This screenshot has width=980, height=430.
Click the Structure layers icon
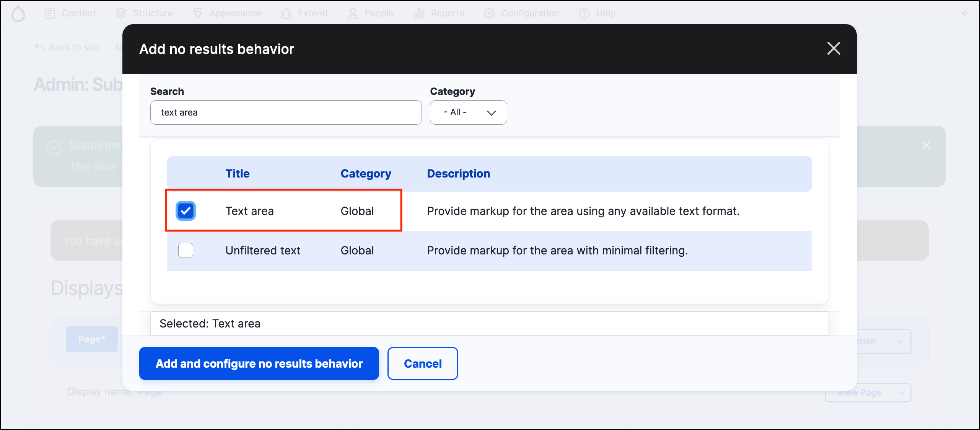[121, 13]
